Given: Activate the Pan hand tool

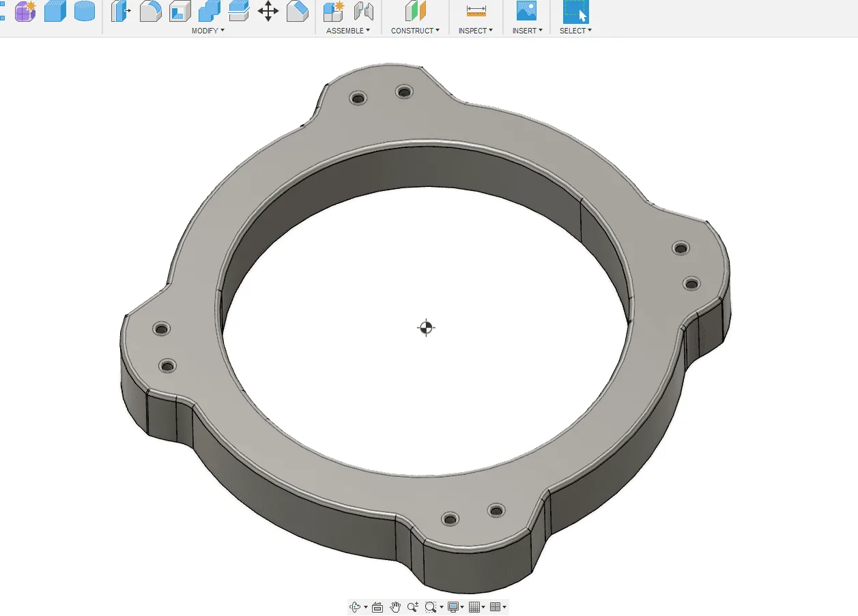Looking at the screenshot, I should click(x=395, y=606).
